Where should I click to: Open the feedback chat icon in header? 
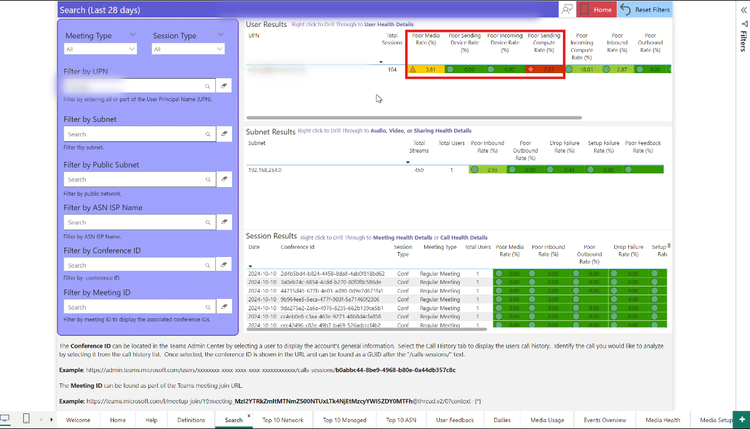click(x=567, y=9)
